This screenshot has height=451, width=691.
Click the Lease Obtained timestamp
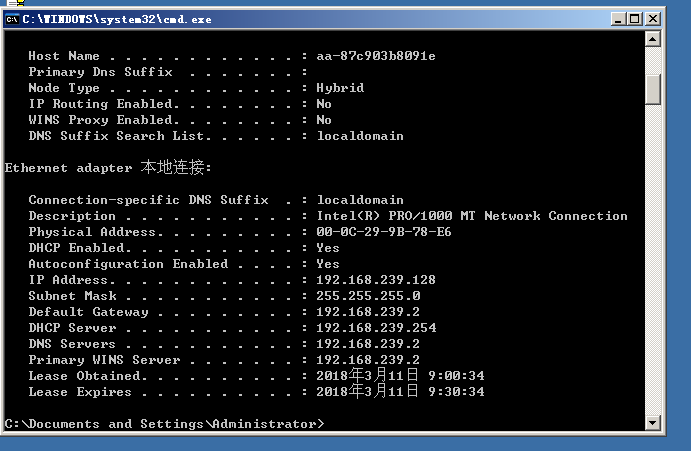point(400,376)
